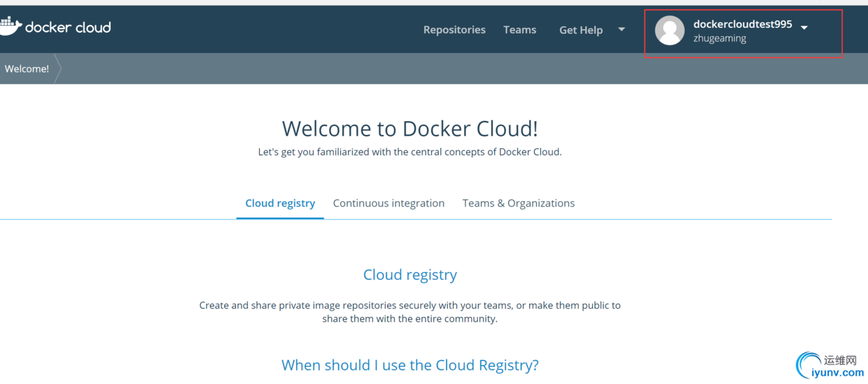868x384 pixels.
Task: Click the user avatar icon
Action: pyautogui.click(x=669, y=30)
